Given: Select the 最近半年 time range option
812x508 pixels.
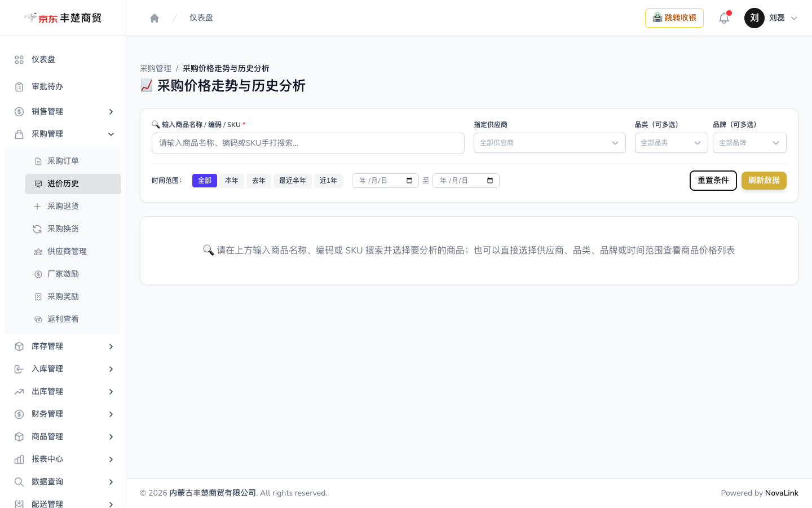Looking at the screenshot, I should (x=293, y=181).
